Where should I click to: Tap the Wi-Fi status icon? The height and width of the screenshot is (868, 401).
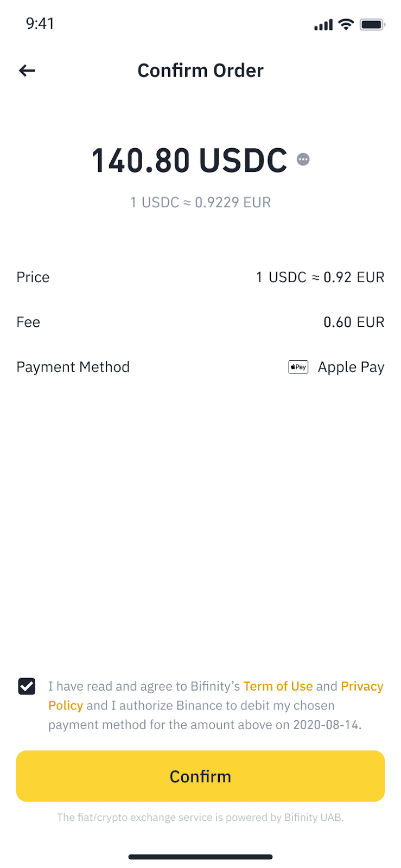click(x=346, y=24)
